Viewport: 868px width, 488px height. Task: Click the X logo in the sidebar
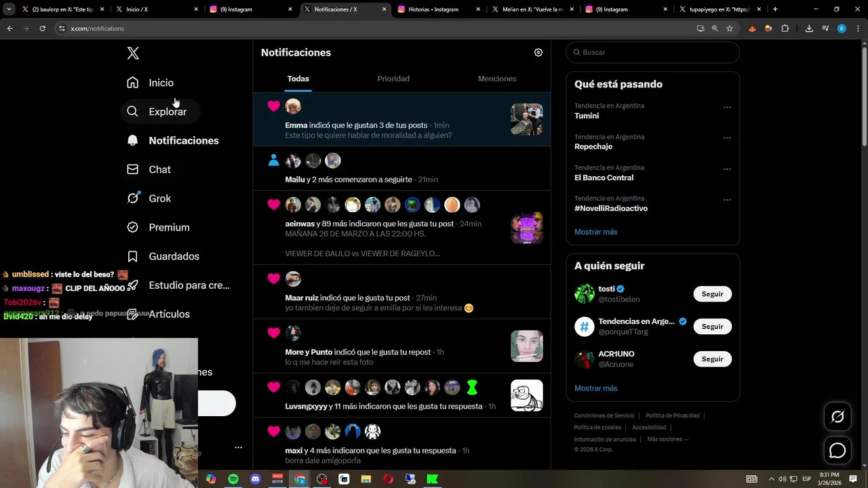pyautogui.click(x=133, y=54)
